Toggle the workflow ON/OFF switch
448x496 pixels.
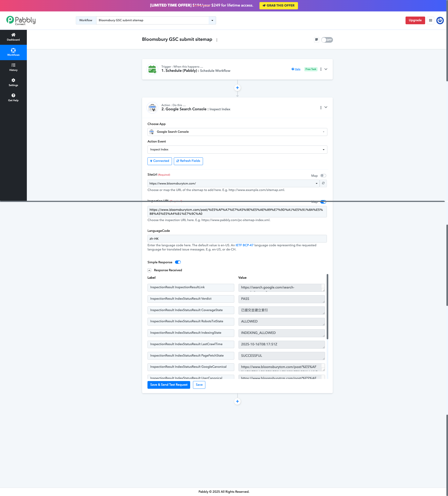click(327, 40)
